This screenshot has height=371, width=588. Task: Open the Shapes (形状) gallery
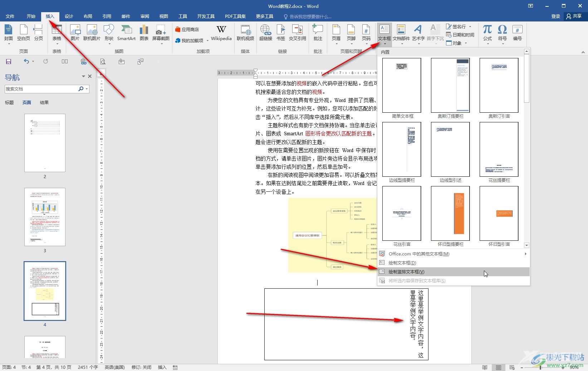click(x=109, y=34)
